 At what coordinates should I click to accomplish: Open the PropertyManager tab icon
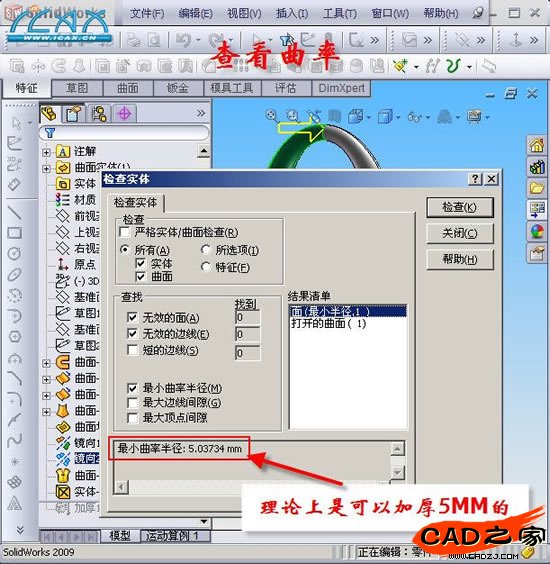pyautogui.click(x=73, y=114)
